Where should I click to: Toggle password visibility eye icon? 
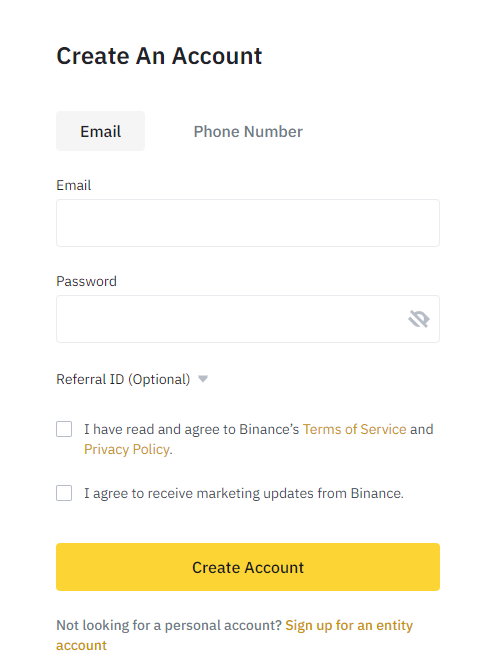[418, 319]
